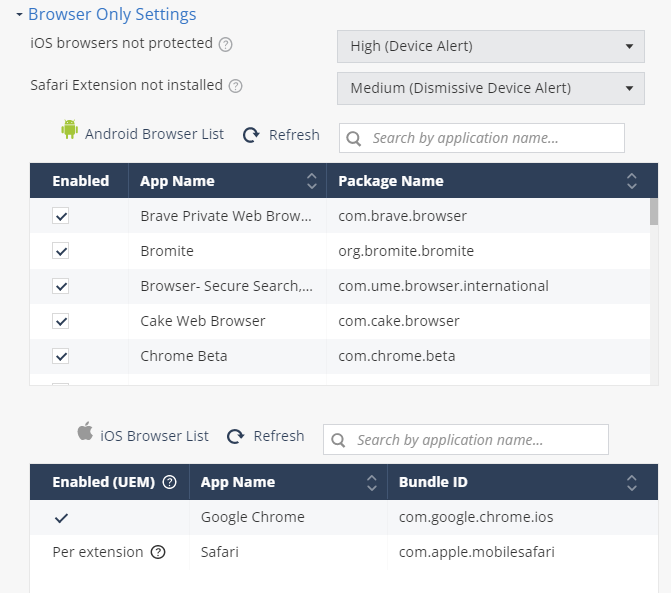
Task: Open Medium (Dismissive Device Alert) dropdown
Action: point(491,88)
